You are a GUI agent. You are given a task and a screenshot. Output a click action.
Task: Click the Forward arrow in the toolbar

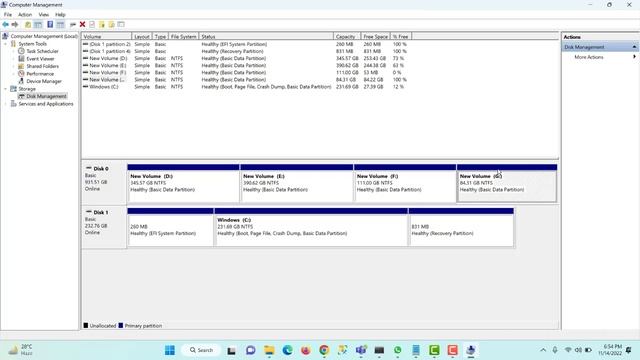tap(15, 24)
